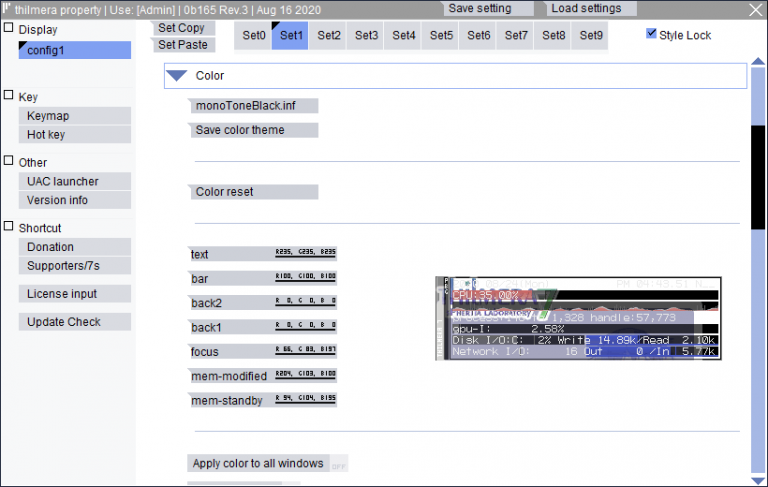Open the Set9 tab

[x=591, y=36]
